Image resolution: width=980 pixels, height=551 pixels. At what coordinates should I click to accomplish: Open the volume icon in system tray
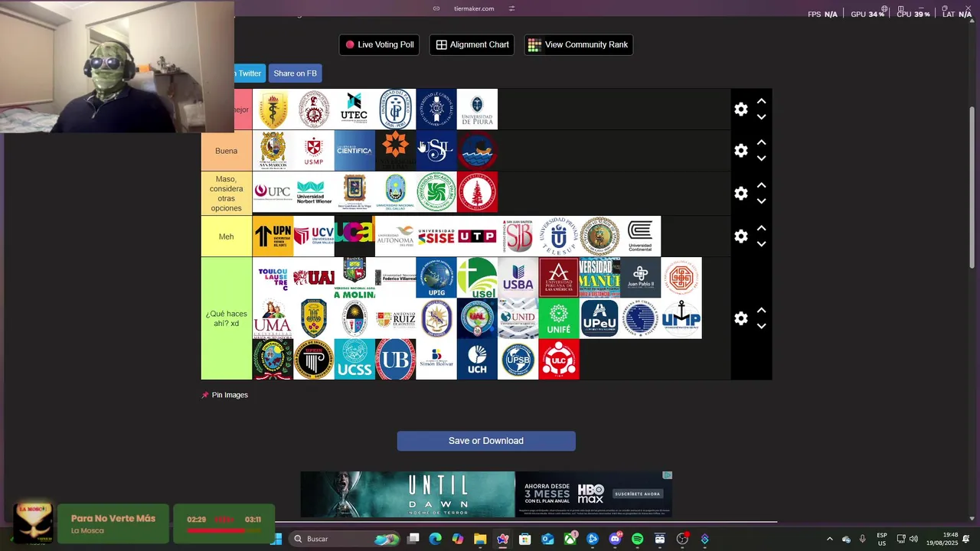[x=913, y=539]
